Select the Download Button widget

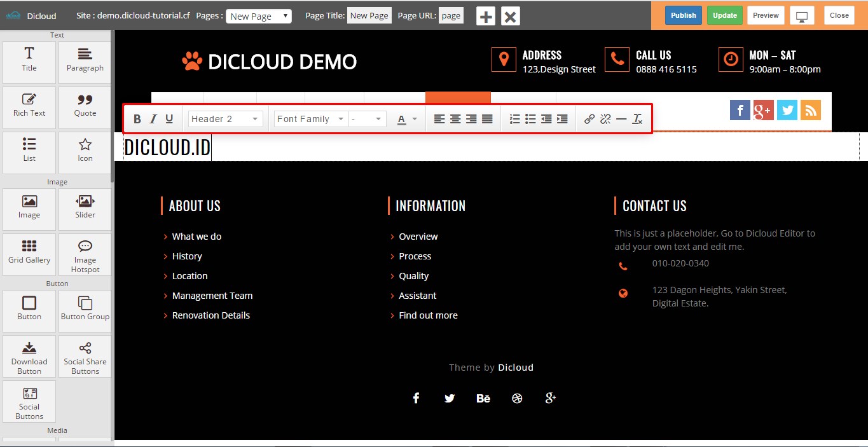[x=29, y=356]
